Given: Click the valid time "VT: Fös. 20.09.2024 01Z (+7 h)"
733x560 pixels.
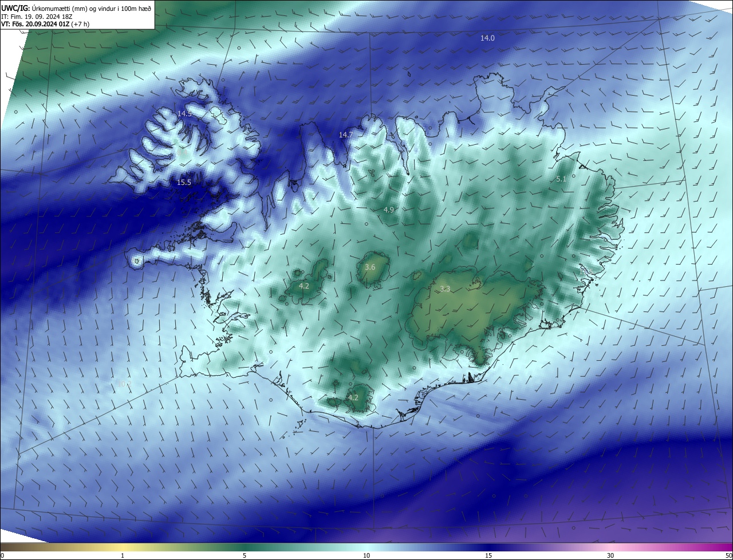Looking at the screenshot, I should click(45, 24).
